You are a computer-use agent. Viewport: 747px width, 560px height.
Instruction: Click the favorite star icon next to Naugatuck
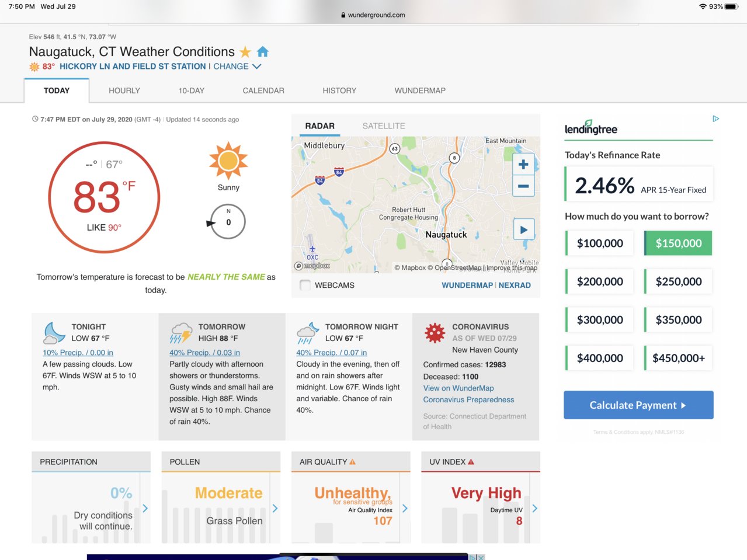tap(245, 52)
